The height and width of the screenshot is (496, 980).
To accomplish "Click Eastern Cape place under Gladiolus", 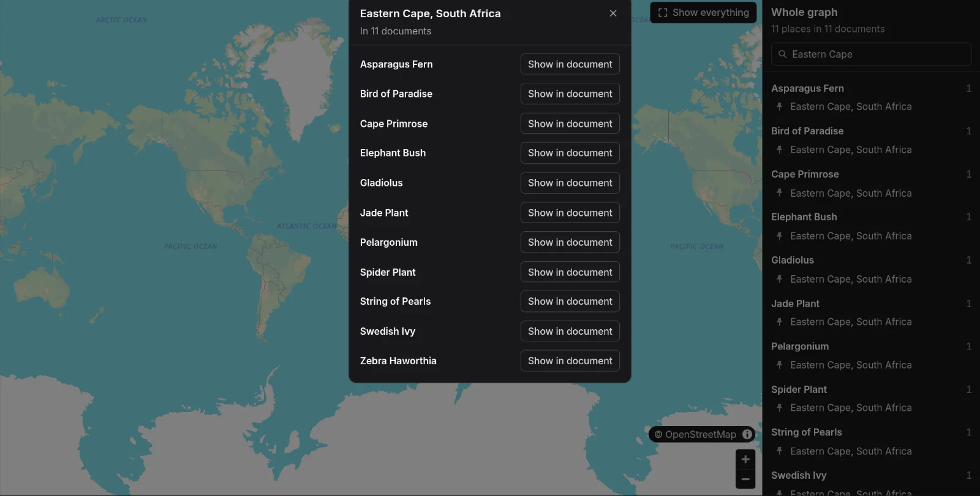I will (x=851, y=279).
